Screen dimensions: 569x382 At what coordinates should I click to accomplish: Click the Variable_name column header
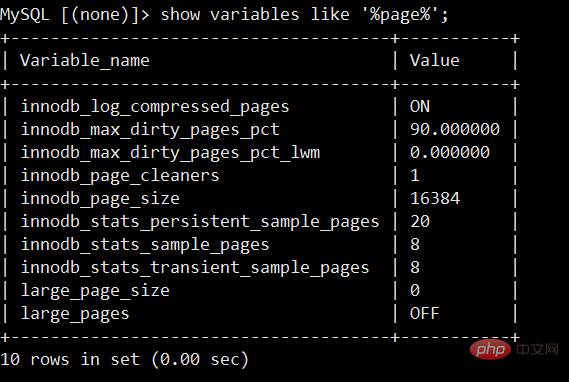coord(85,60)
